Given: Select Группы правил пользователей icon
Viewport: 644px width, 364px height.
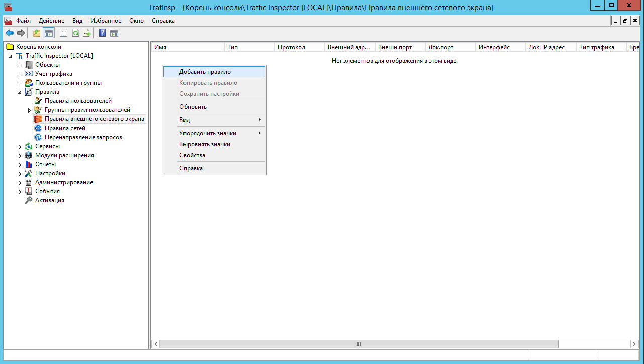Looking at the screenshot, I should point(38,110).
